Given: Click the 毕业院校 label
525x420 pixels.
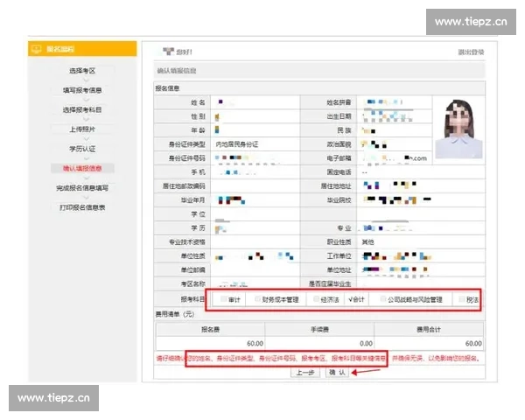Looking at the screenshot, I should point(339,200).
